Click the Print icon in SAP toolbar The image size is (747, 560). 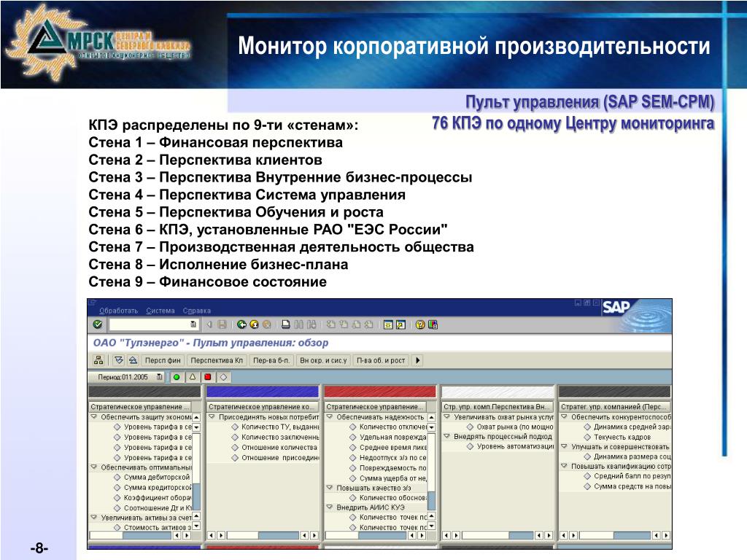tap(285, 324)
